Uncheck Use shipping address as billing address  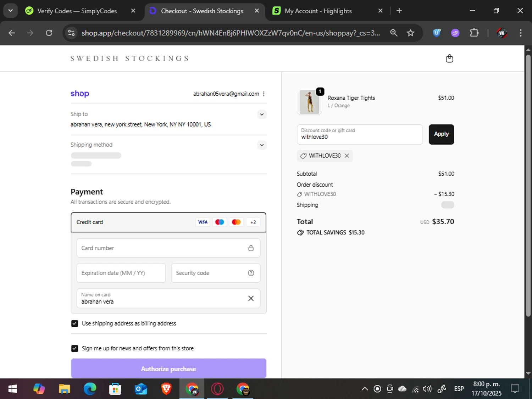click(74, 323)
